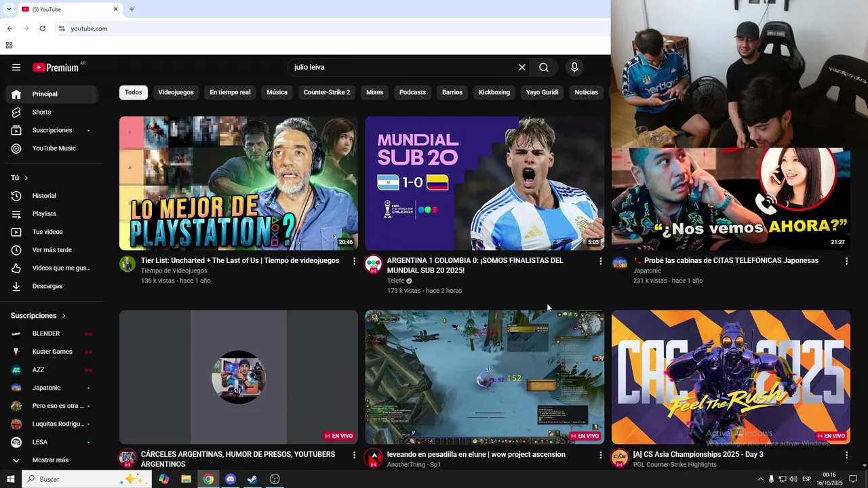Open Videos que me gustan list
Viewport: 868px width, 488px height.
click(52, 268)
